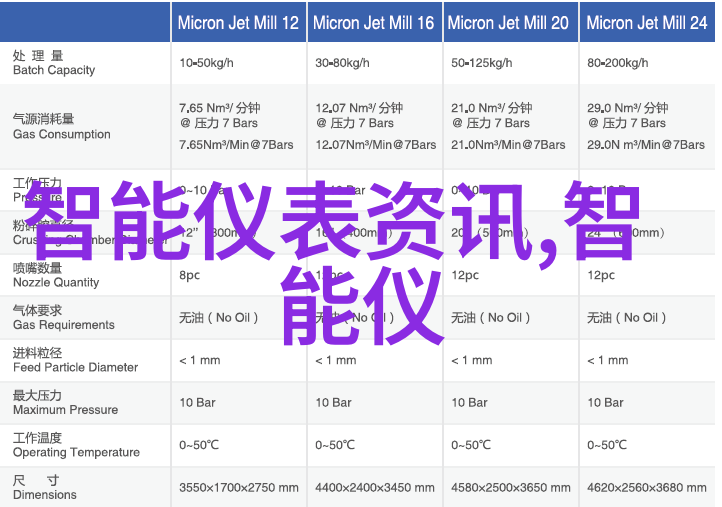Image resolution: width=722 pixels, height=507 pixels.
Task: Click '< 1 mm' under Micron Jet Mill 12
Action: [x=200, y=360]
